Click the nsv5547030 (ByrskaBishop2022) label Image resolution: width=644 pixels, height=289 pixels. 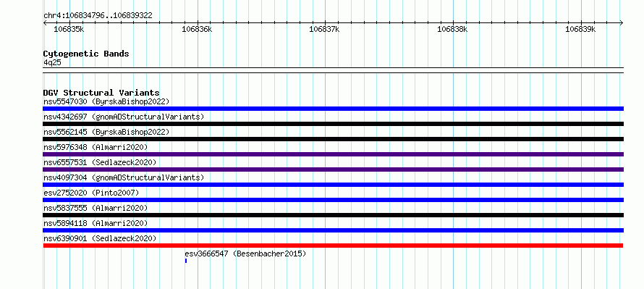click(106, 101)
